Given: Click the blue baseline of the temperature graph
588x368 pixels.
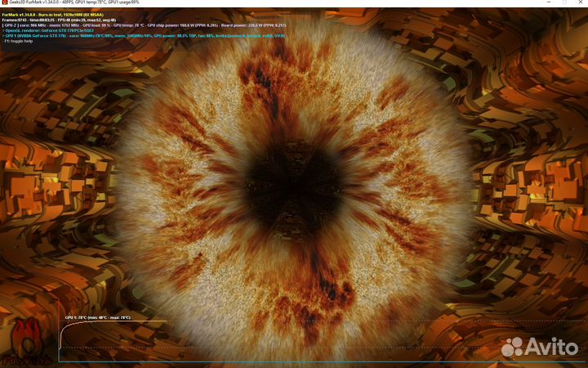Looking at the screenshot, I should (323, 362).
